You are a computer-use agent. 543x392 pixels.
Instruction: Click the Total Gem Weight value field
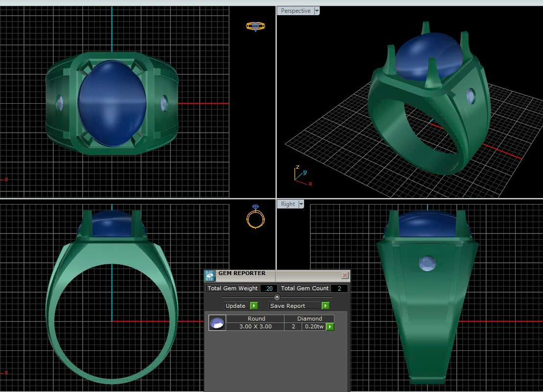pyautogui.click(x=269, y=288)
